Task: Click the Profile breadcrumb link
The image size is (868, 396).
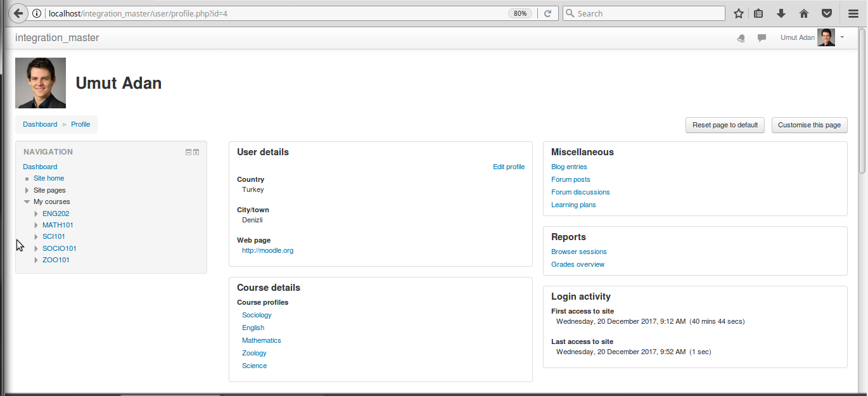Action: click(80, 124)
